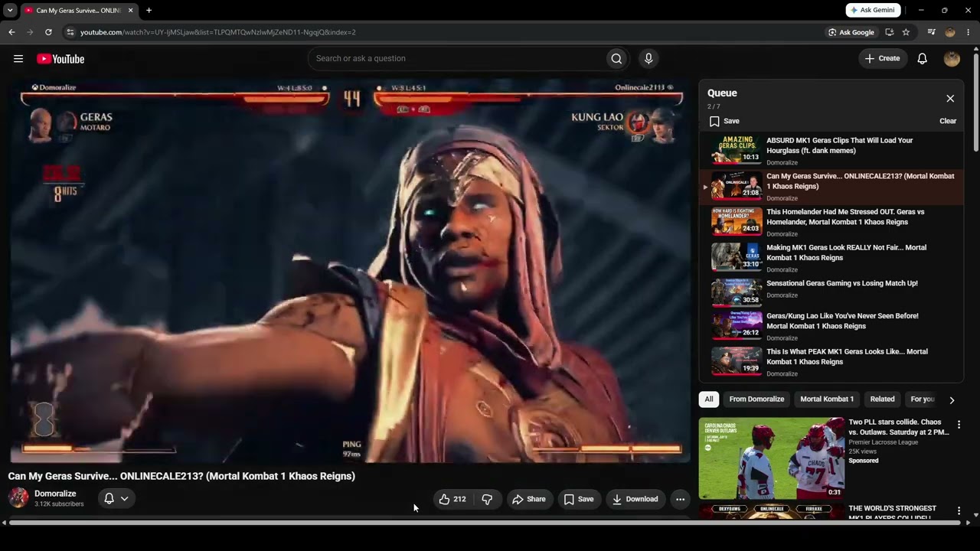The height and width of the screenshot is (551, 980).
Task: Click the video player to pause
Action: 350,272
